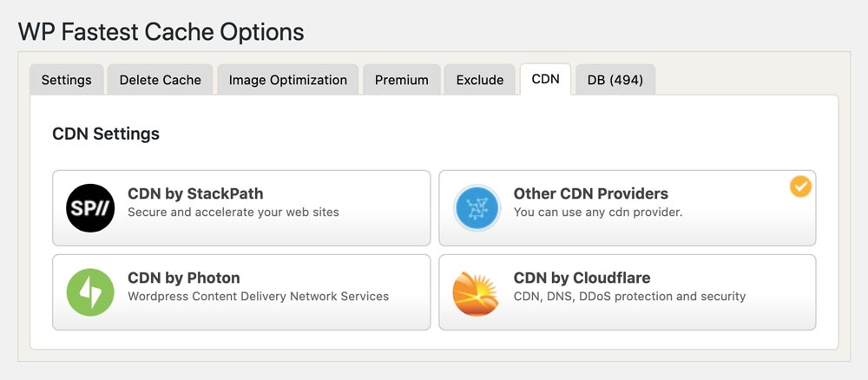Click the blue Other CDN Providers icon
868x380 pixels.
477,208
